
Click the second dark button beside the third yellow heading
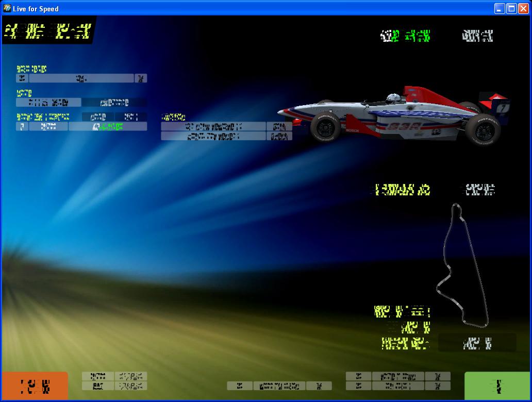(x=131, y=117)
